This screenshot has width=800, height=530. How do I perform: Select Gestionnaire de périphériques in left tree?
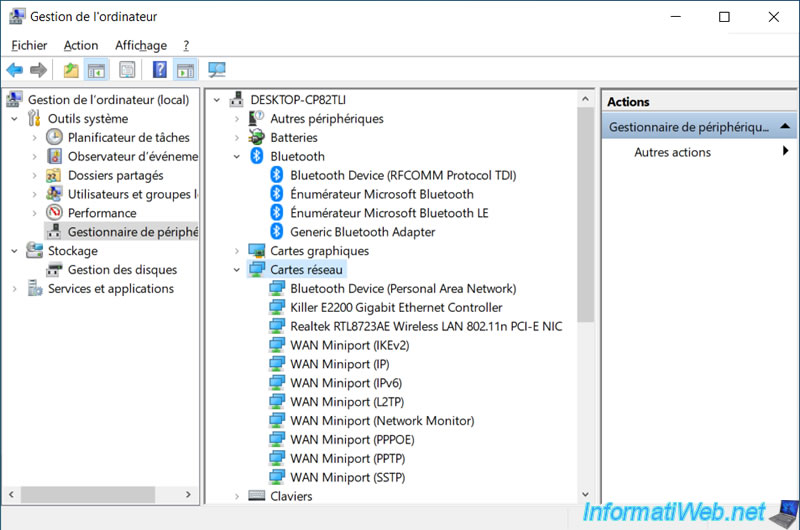point(132,232)
